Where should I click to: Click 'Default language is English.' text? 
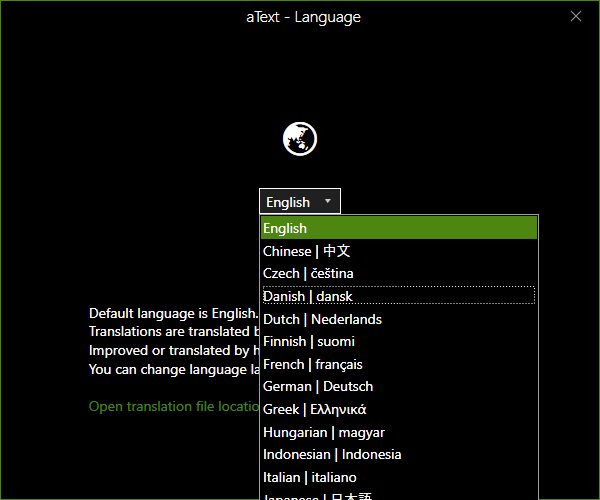tap(173, 313)
